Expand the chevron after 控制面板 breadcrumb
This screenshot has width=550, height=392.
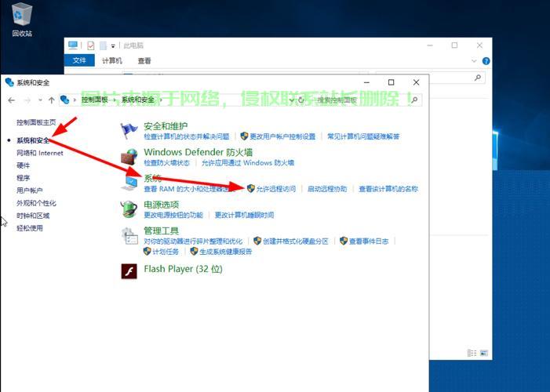tap(115, 100)
